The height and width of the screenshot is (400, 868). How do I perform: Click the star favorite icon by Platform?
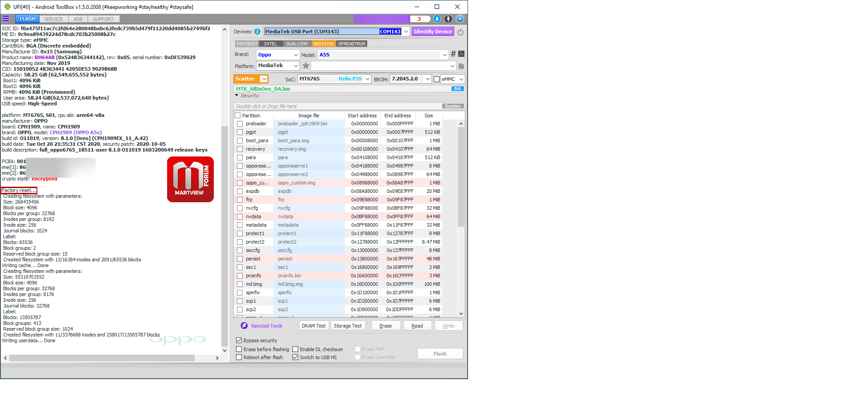[x=306, y=66]
